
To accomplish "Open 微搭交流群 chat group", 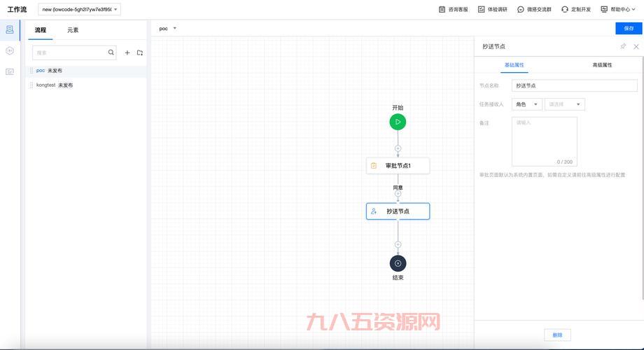I will tap(534, 9).
